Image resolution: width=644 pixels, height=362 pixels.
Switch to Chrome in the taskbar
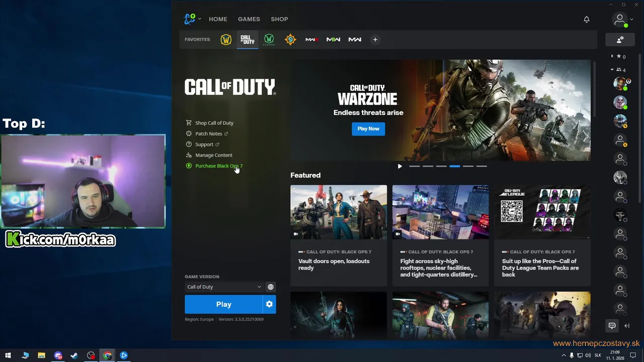[x=107, y=355]
